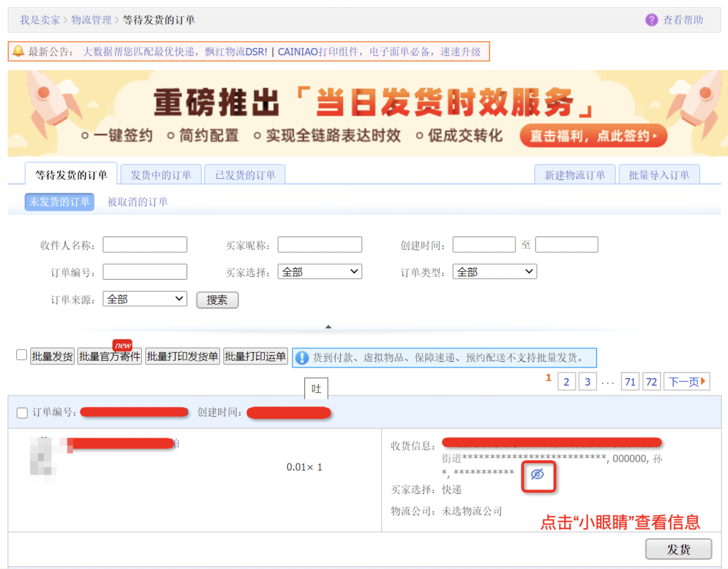Check the order row checkbox next to 订单编号
This screenshot has width=728, height=569.
coord(22,413)
